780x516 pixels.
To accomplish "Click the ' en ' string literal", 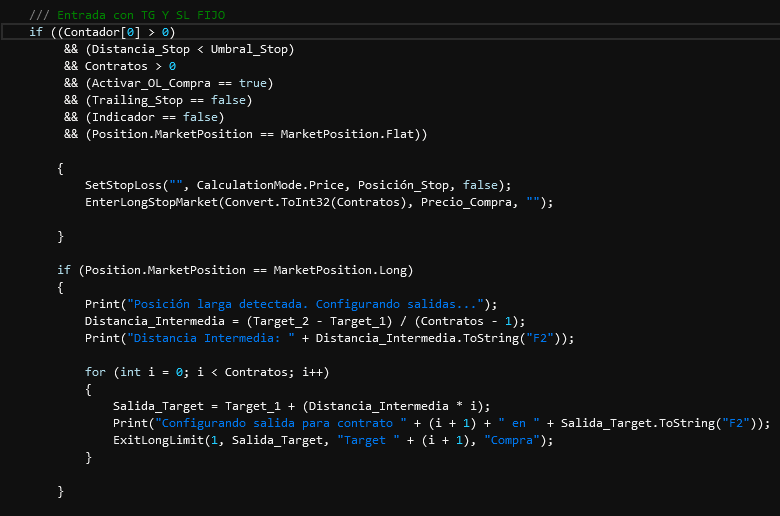I will (519, 423).
